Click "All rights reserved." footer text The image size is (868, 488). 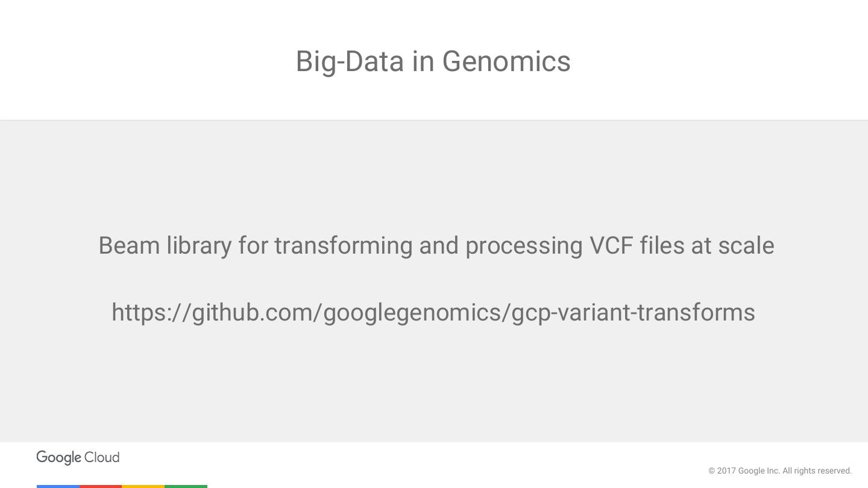click(817, 471)
